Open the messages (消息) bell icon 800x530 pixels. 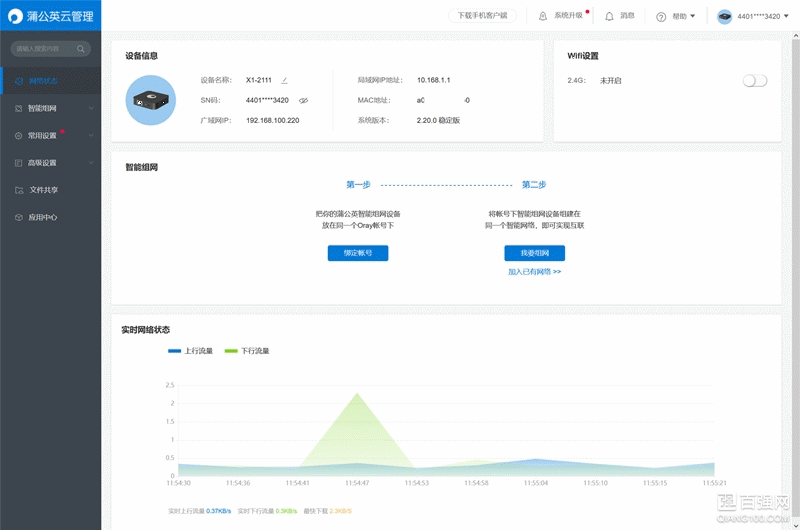(609, 16)
